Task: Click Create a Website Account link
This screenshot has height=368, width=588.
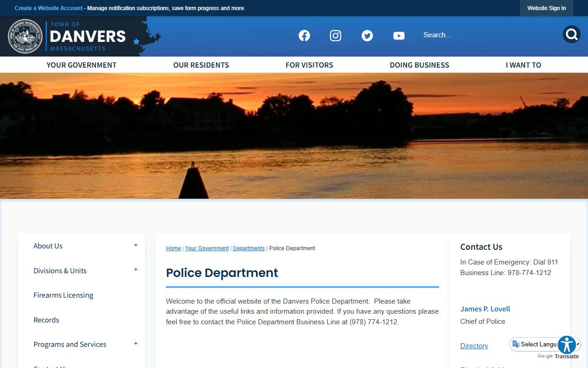Action: 48,8
